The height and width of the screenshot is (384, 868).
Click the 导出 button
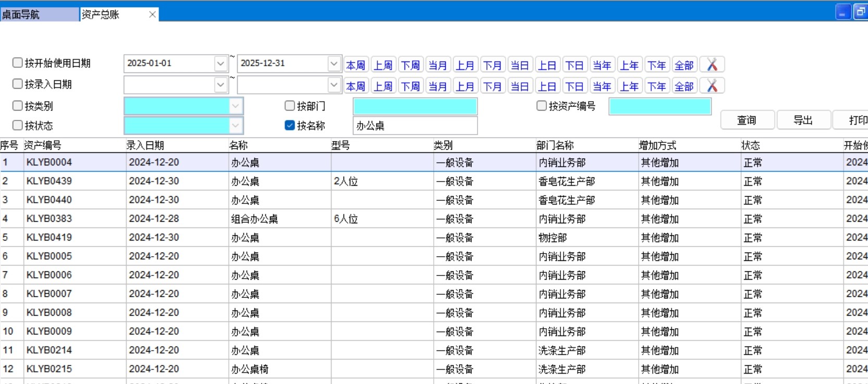coord(803,120)
